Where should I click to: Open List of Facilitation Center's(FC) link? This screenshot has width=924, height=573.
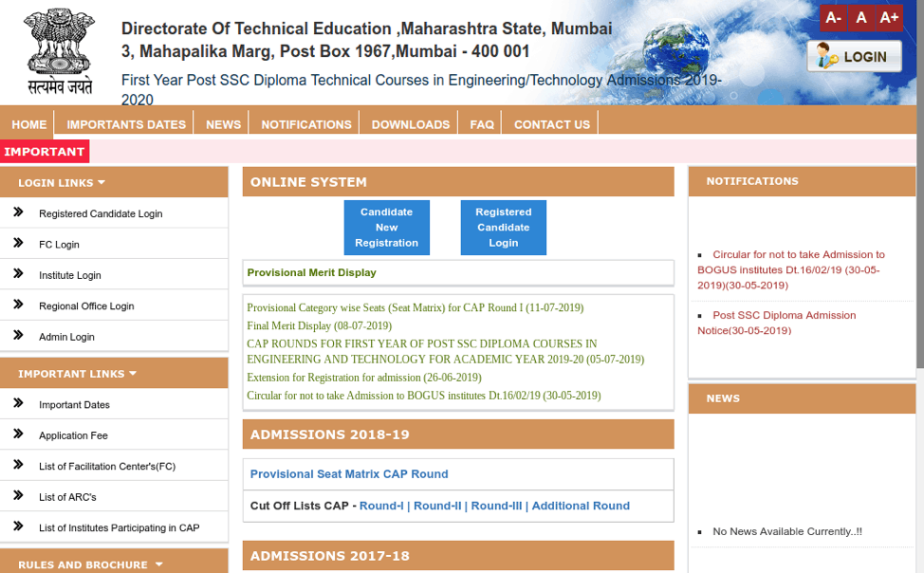click(x=107, y=467)
